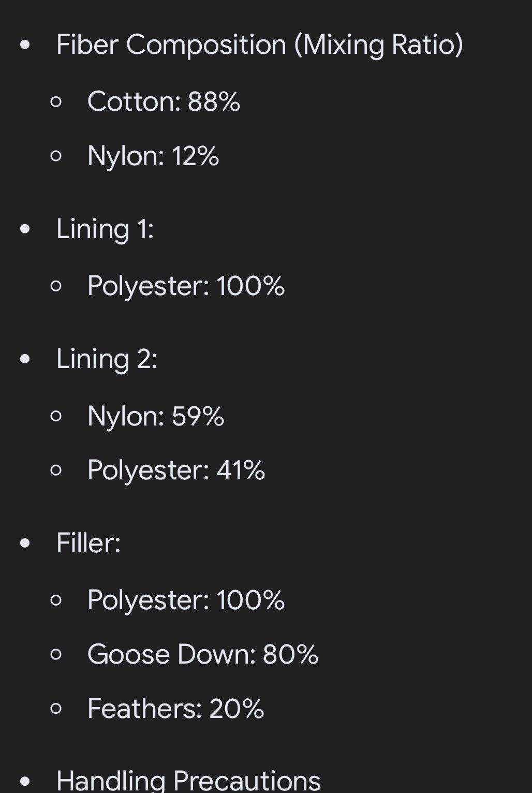Select the Nylon: 59% line
532x793 pixels.
click(x=156, y=416)
